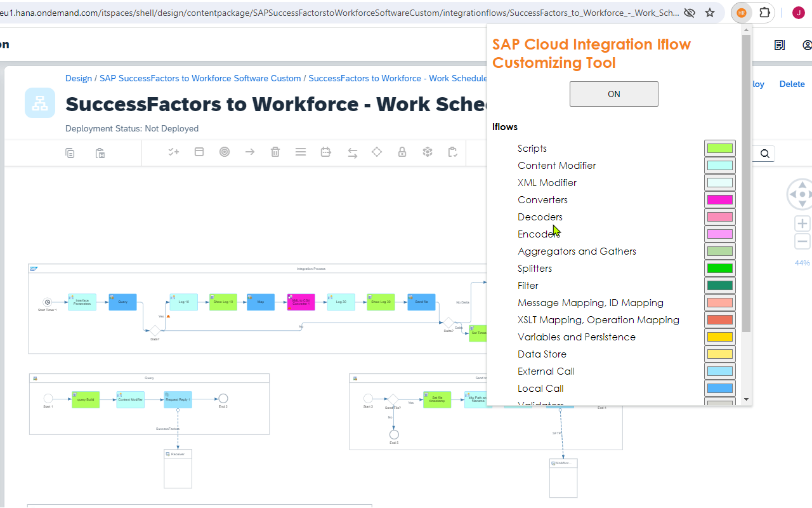Click the copy icon in the editor toolbar
Screen dimensions: 812x508
coord(70,152)
